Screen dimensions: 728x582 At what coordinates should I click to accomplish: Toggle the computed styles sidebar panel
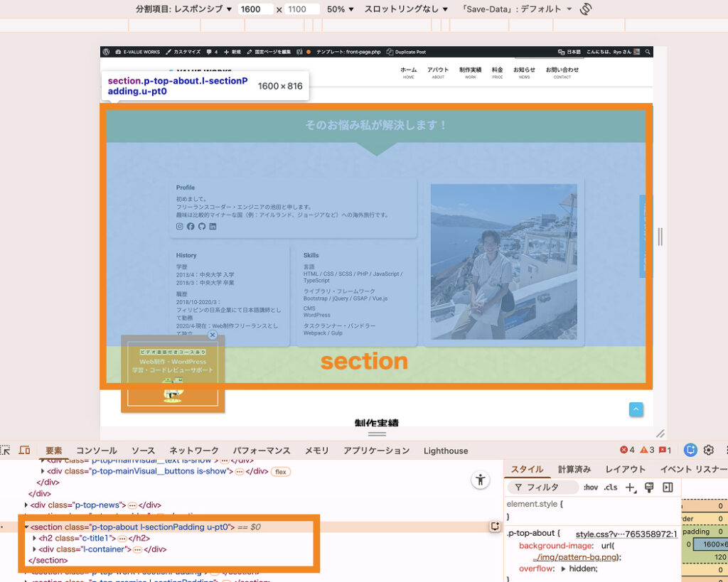click(574, 469)
